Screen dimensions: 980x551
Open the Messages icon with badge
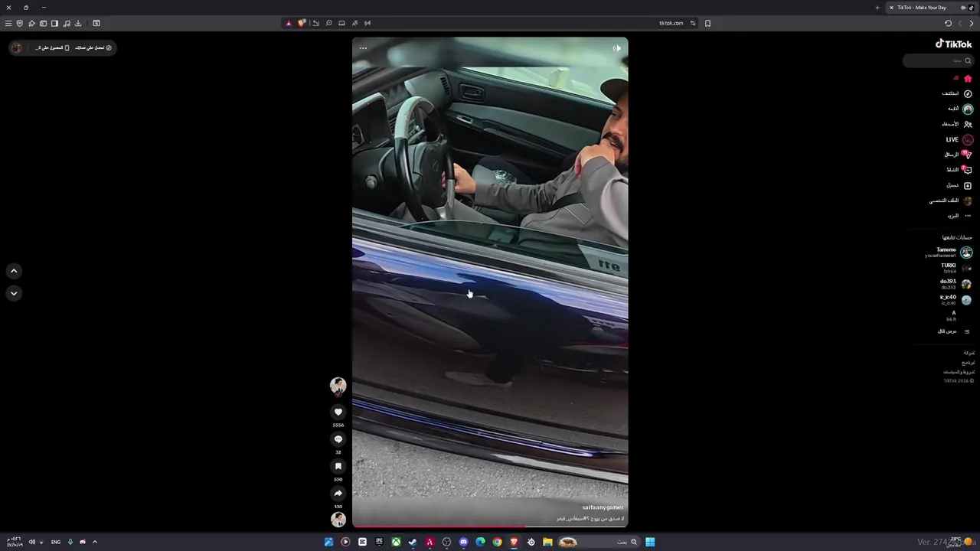[967, 155]
